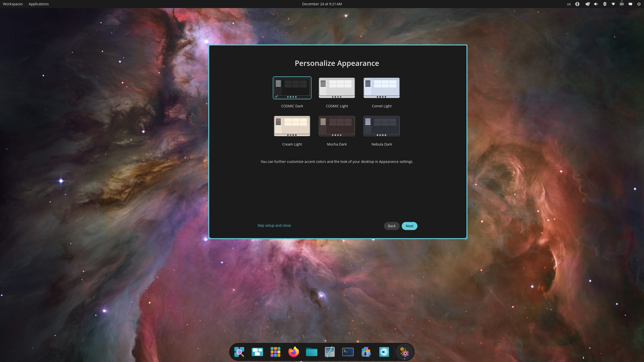Click the date and time in the top bar
Image resolution: width=644 pixels, height=362 pixels.
click(x=322, y=4)
